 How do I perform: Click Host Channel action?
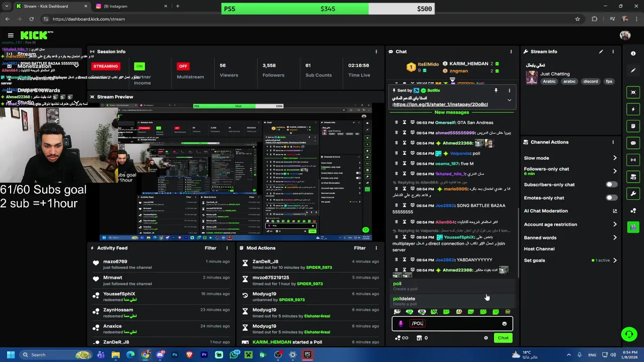[x=539, y=249]
